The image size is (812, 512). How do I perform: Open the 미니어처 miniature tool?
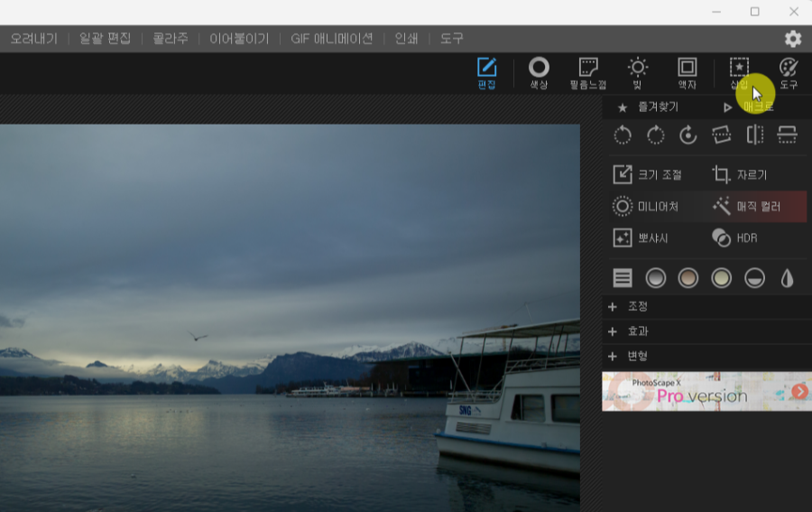pyautogui.click(x=646, y=206)
